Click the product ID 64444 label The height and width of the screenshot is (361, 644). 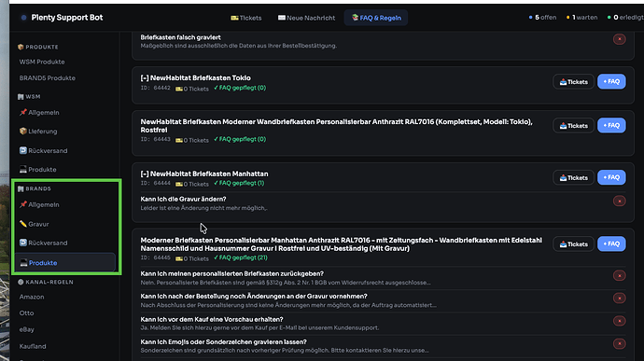point(155,183)
